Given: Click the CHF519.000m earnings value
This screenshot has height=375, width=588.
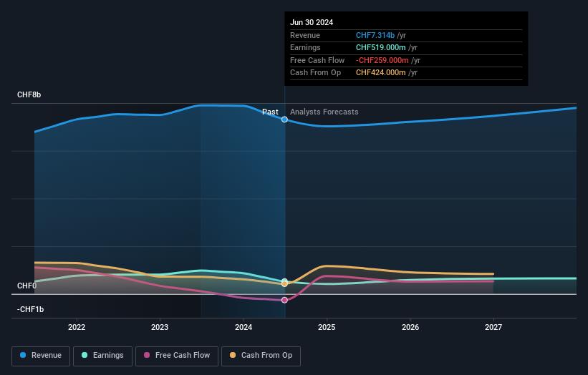Looking at the screenshot, I should [380, 47].
